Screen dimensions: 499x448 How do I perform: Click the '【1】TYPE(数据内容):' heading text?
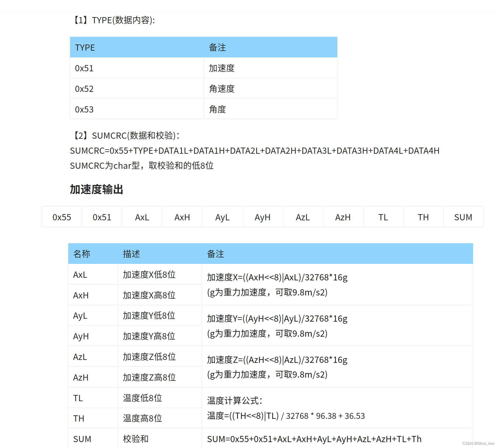113,20
